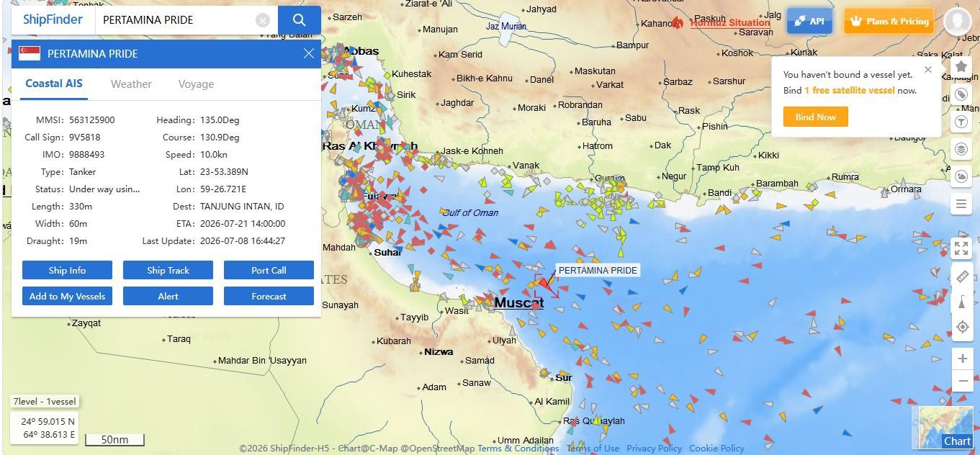Open the tag label tool

[961, 94]
